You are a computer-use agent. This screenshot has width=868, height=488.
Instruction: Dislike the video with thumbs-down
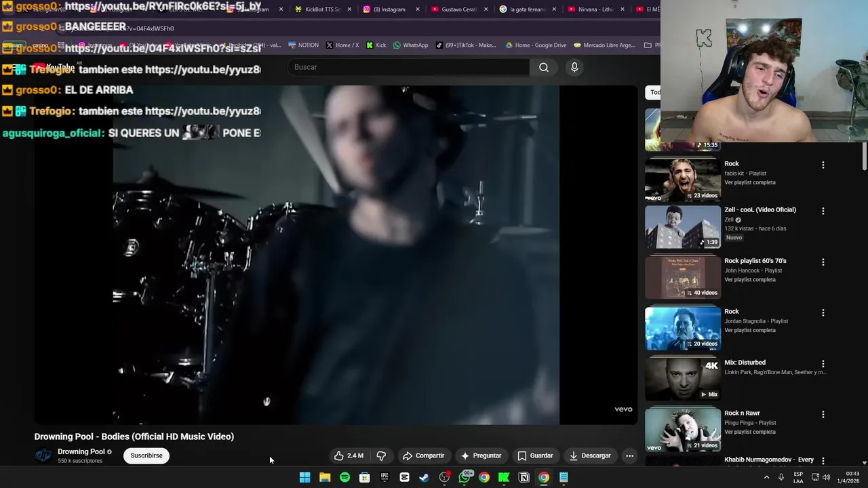tap(381, 455)
